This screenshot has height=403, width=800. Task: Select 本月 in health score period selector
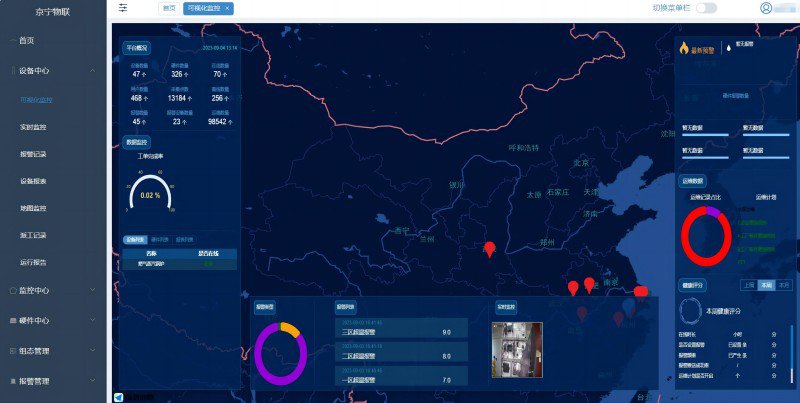pyautogui.click(x=783, y=285)
